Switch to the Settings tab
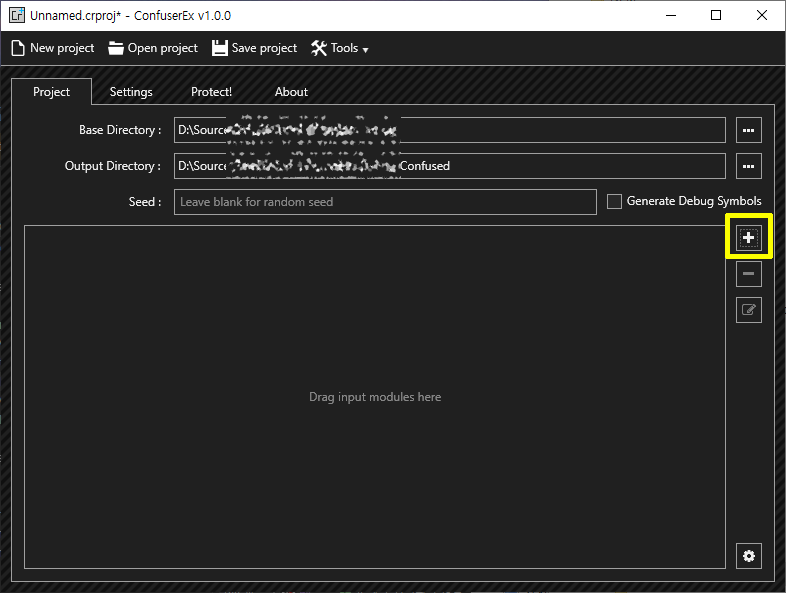Viewport: 786px width, 593px height. click(x=131, y=92)
